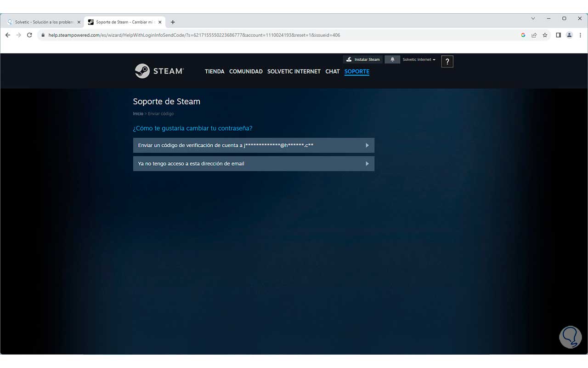
Task: Open the SOLVETIC INTERNET profile menu
Action: click(x=294, y=71)
